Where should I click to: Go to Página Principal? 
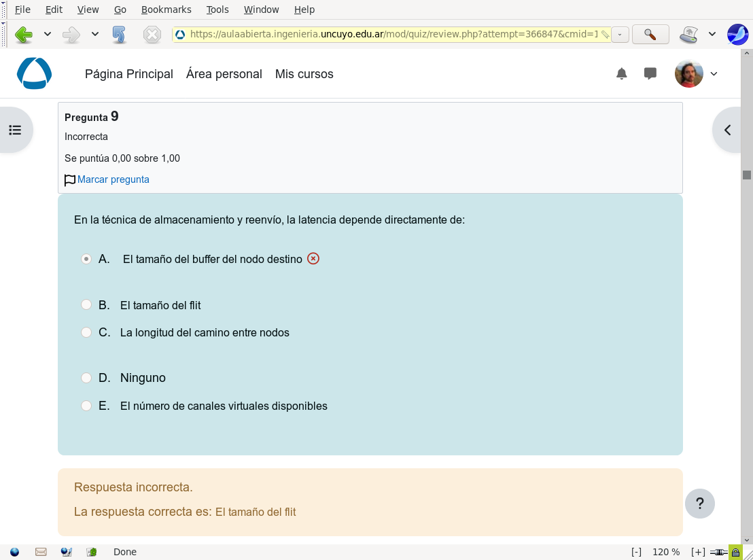pos(128,74)
